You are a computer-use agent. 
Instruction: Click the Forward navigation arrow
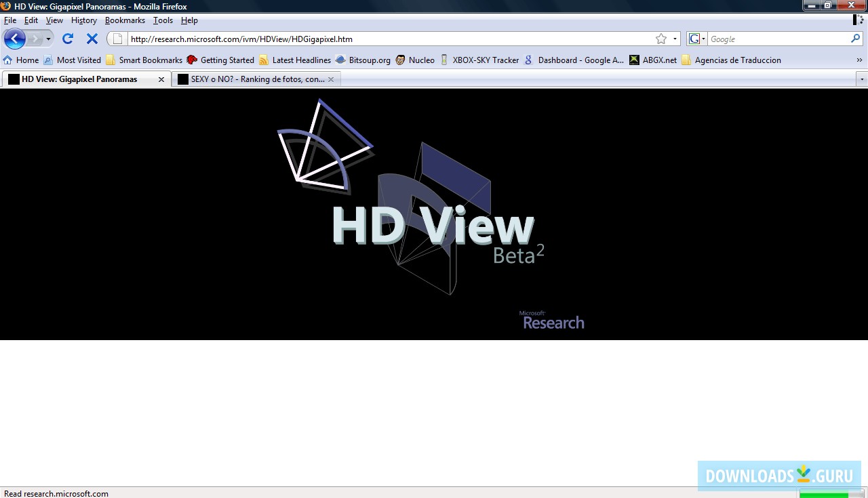pos(35,39)
